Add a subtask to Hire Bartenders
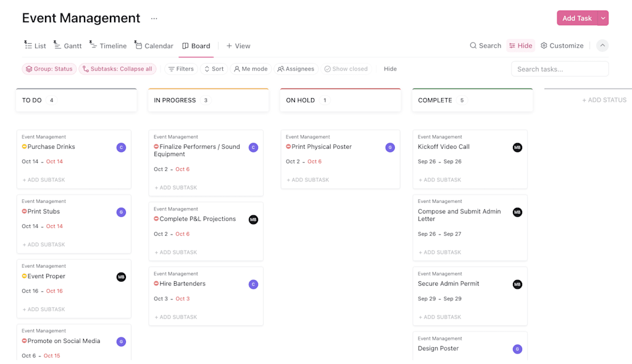Screen dimensions: 632x364 (x=176, y=317)
